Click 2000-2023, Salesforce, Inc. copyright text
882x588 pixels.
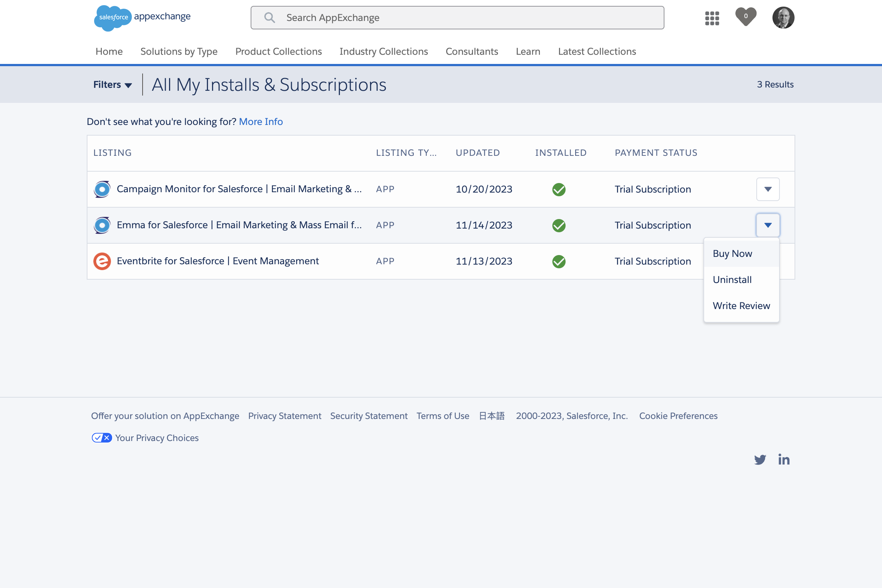pyautogui.click(x=572, y=416)
